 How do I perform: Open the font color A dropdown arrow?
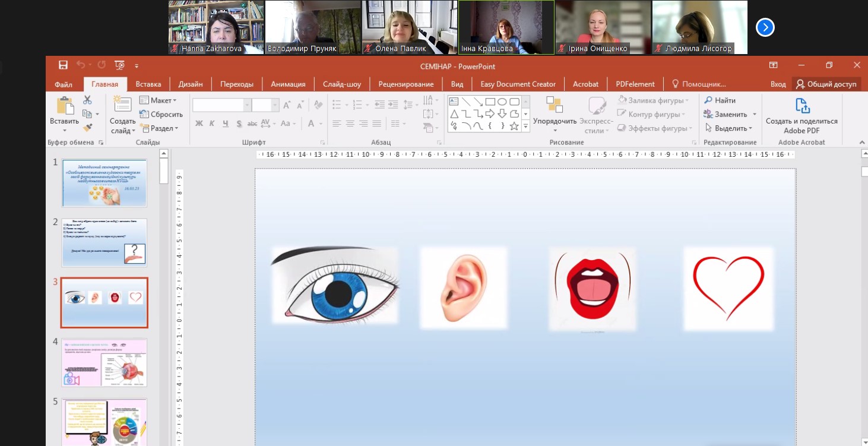tap(321, 124)
